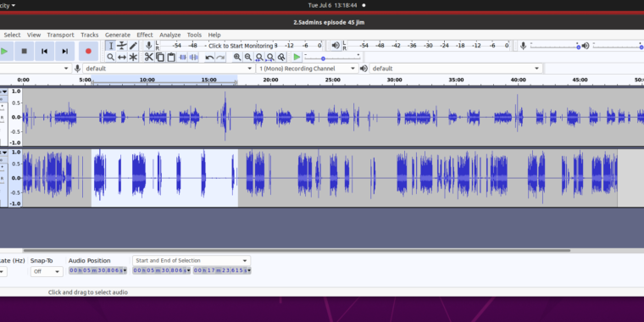Viewport: 644px width, 322px height.
Task: Click the Fit Project to Width icon
Action: pos(270,57)
